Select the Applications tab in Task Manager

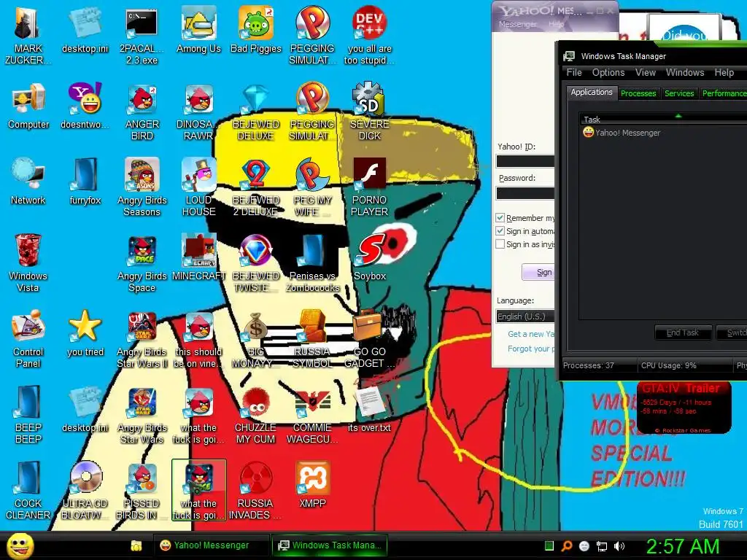[592, 93]
